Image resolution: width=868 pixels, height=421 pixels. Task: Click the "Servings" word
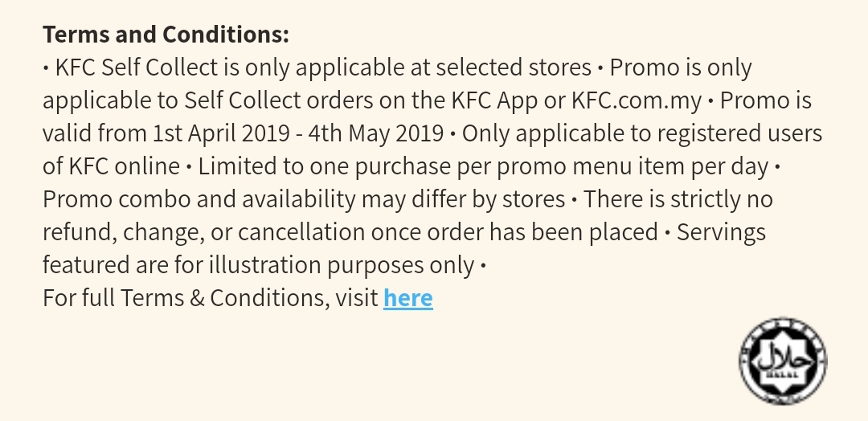[x=721, y=232]
